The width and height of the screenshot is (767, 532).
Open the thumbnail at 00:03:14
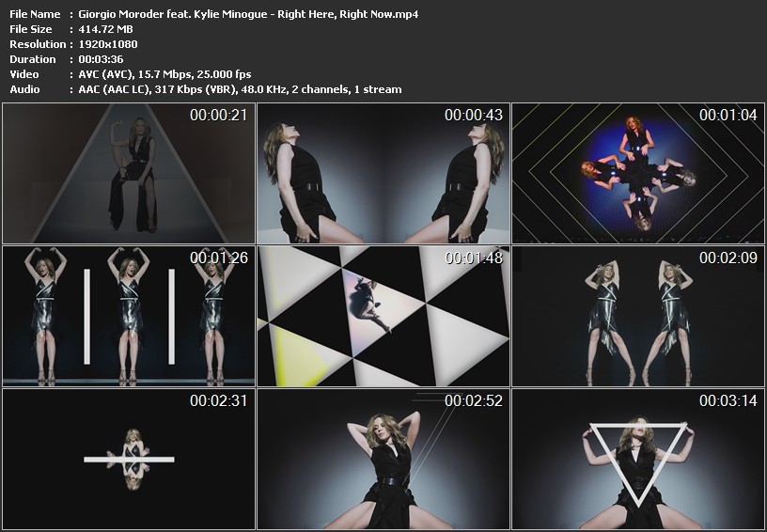638,459
